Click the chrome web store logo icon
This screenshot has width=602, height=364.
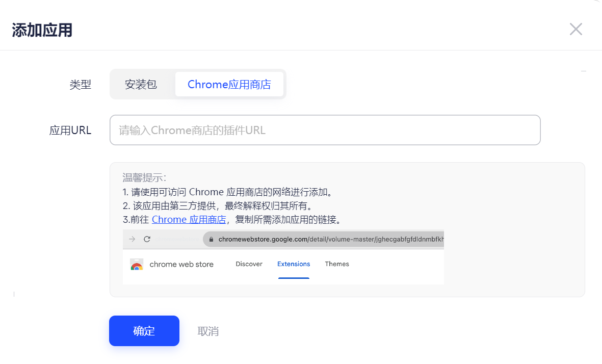point(137,265)
